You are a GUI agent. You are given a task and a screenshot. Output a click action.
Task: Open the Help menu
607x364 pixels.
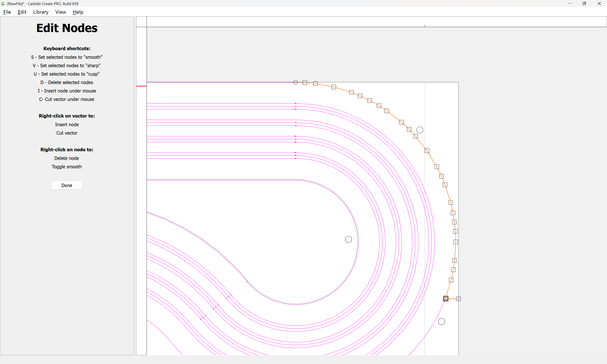pos(78,12)
